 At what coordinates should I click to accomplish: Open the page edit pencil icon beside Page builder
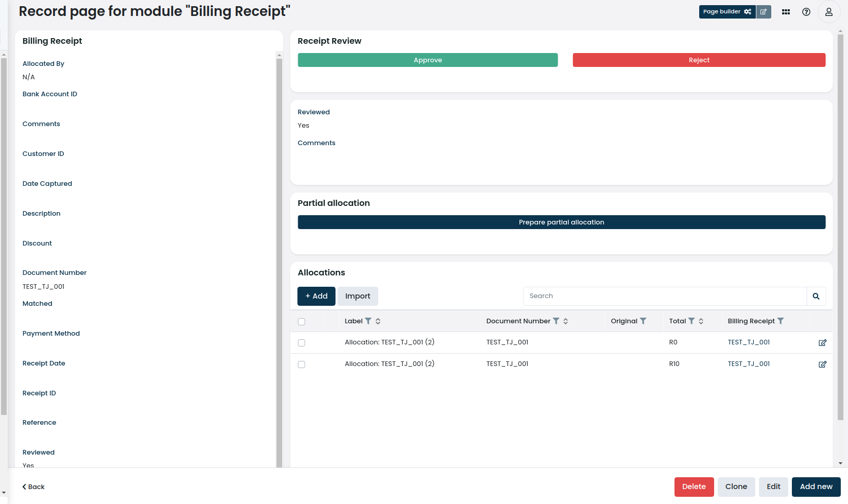tap(764, 12)
